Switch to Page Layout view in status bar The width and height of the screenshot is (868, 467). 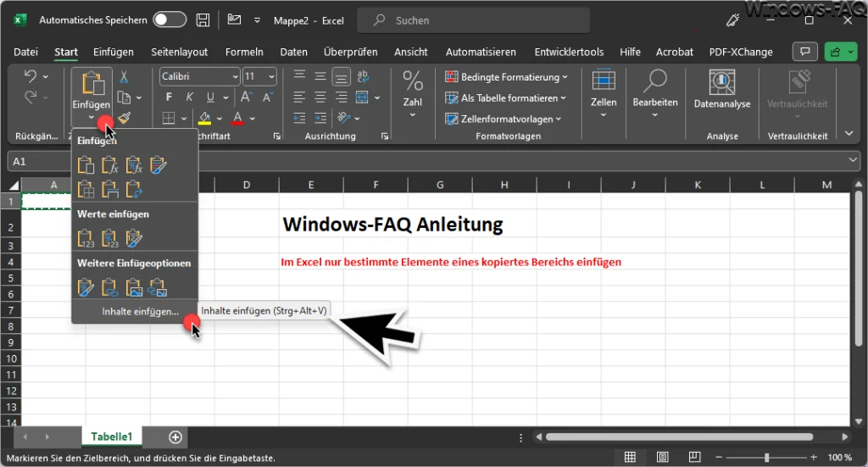[x=662, y=457]
